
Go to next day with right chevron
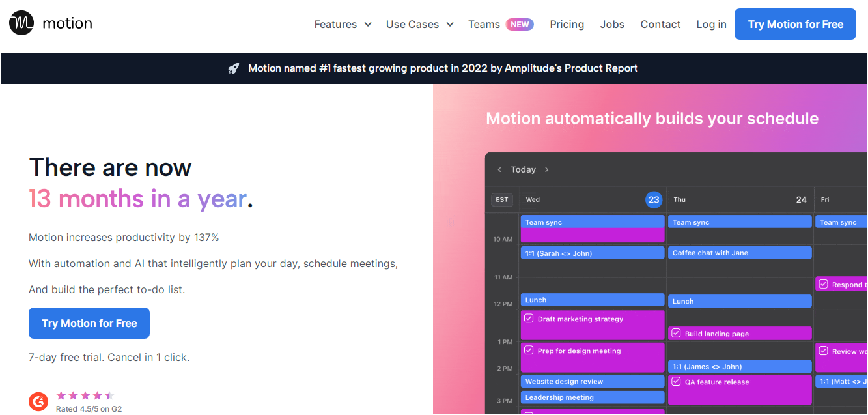[546, 170]
